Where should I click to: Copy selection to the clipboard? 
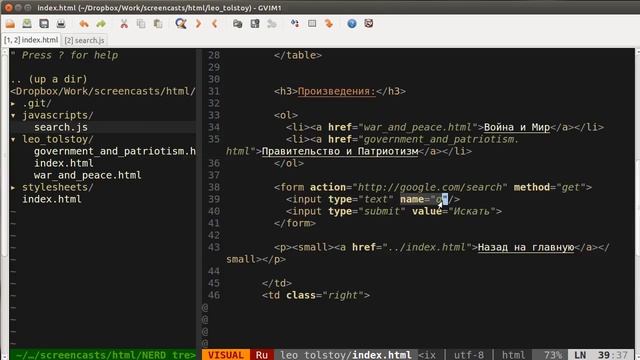tap(141, 24)
